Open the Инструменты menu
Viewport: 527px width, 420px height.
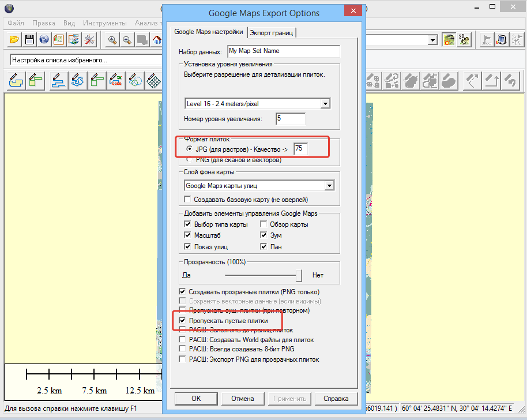pyautogui.click(x=104, y=23)
